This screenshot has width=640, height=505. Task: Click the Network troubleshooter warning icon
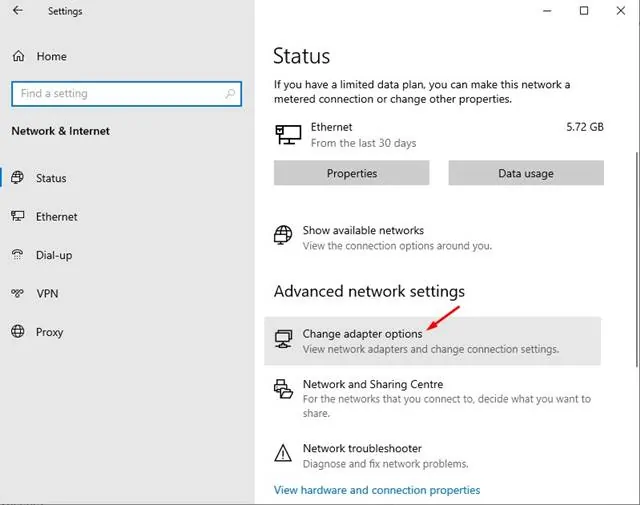283,453
